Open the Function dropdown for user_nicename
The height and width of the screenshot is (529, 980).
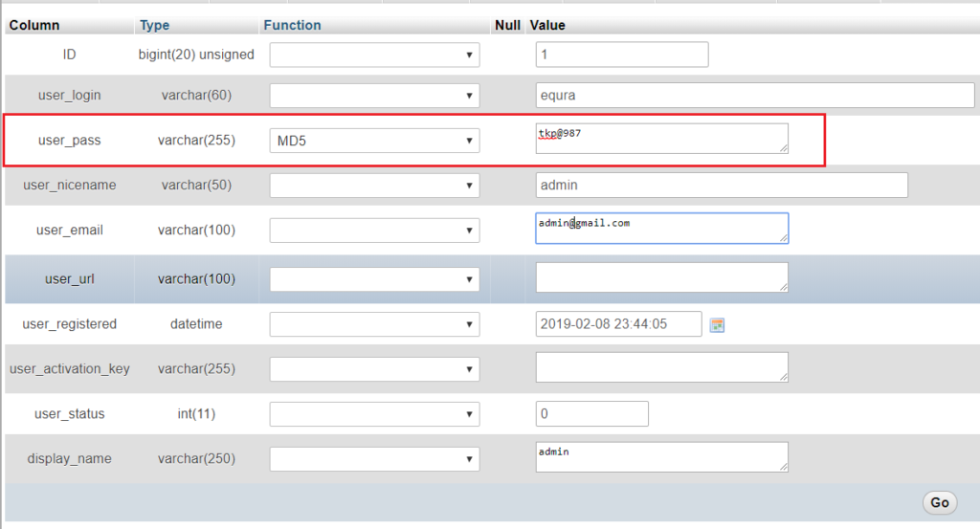coord(374,186)
